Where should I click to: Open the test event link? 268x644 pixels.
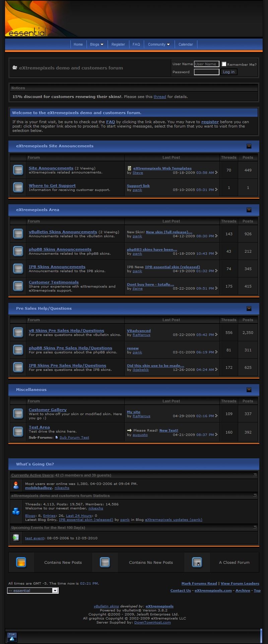point(35,538)
